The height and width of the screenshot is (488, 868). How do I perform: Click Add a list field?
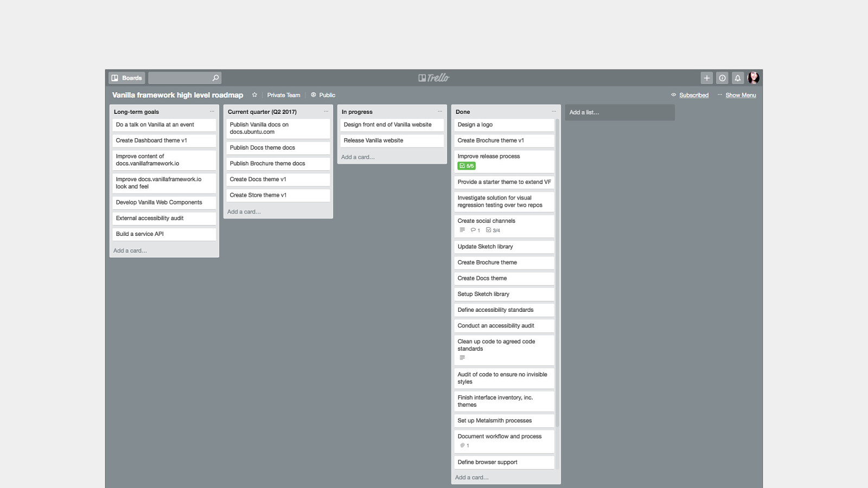click(620, 112)
